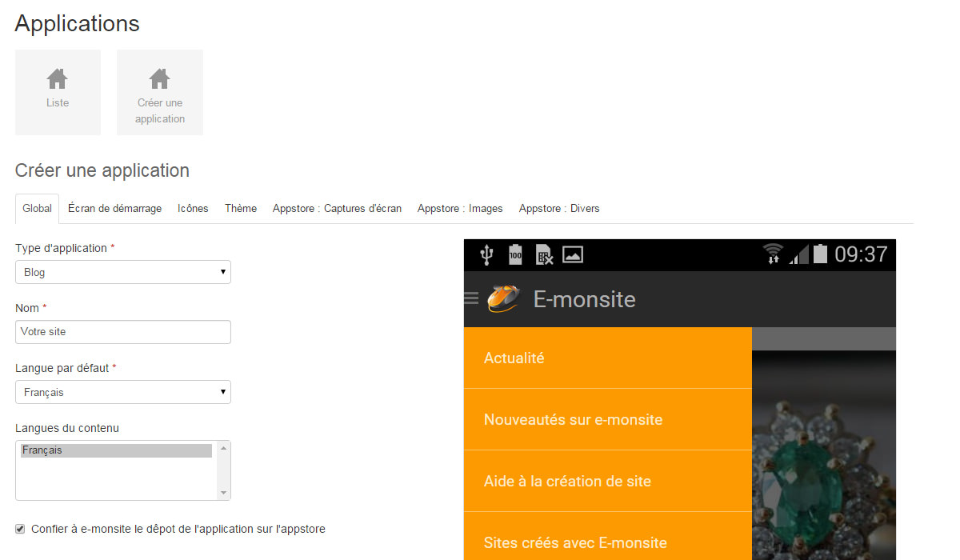
Task: Click the cellular signal icon in status bar
Action: 798,255
